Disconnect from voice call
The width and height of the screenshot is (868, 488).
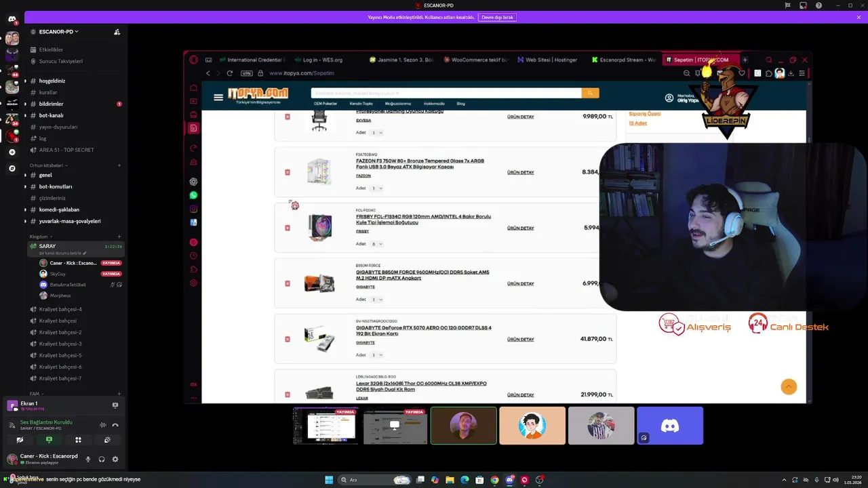click(x=115, y=425)
